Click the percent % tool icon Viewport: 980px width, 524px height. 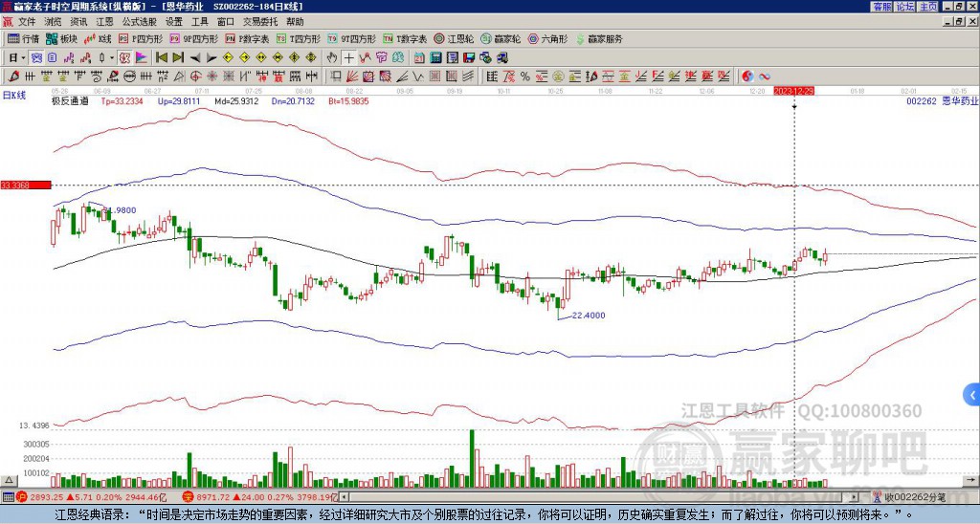pyautogui.click(x=525, y=76)
